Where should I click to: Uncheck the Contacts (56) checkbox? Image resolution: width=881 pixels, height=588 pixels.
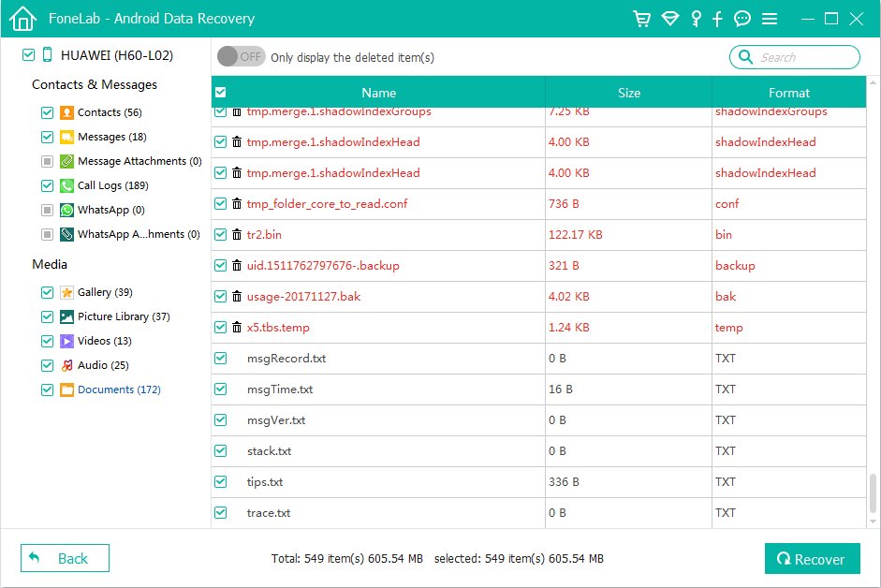[x=47, y=112]
